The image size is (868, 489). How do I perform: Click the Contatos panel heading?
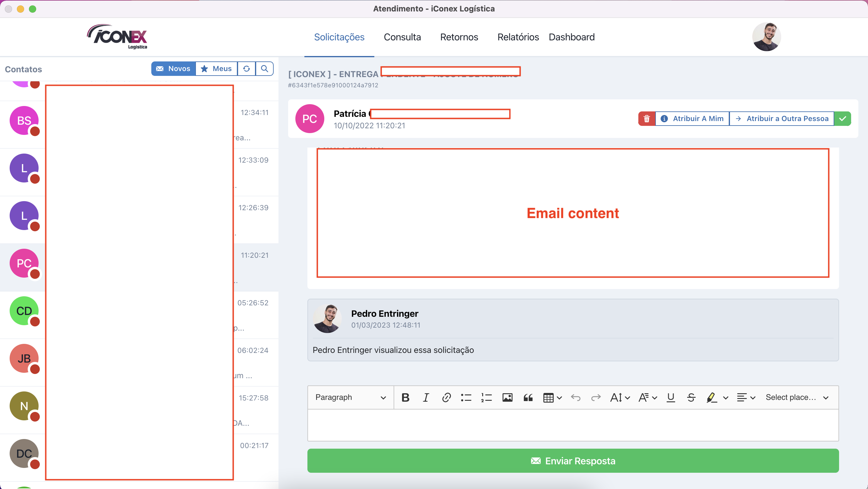click(x=23, y=69)
